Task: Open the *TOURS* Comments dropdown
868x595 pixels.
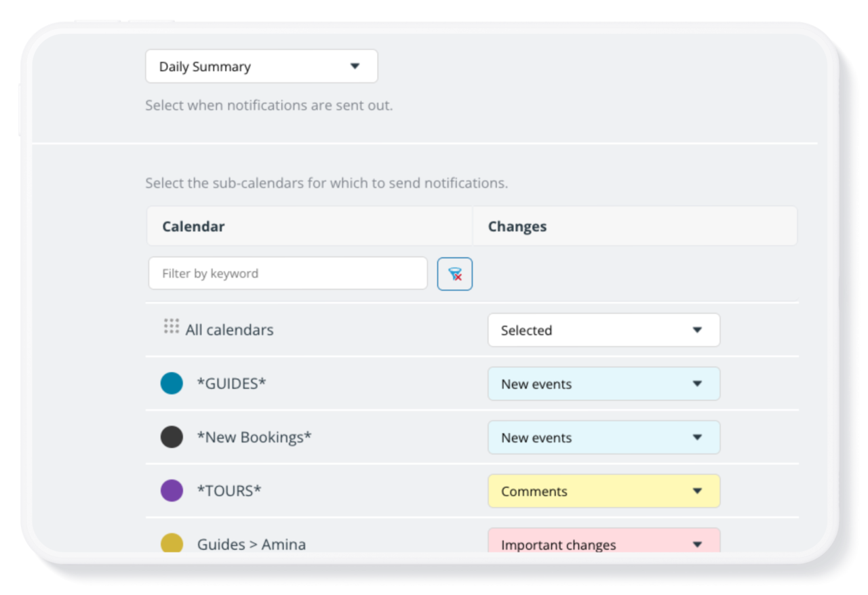Action: (x=604, y=491)
